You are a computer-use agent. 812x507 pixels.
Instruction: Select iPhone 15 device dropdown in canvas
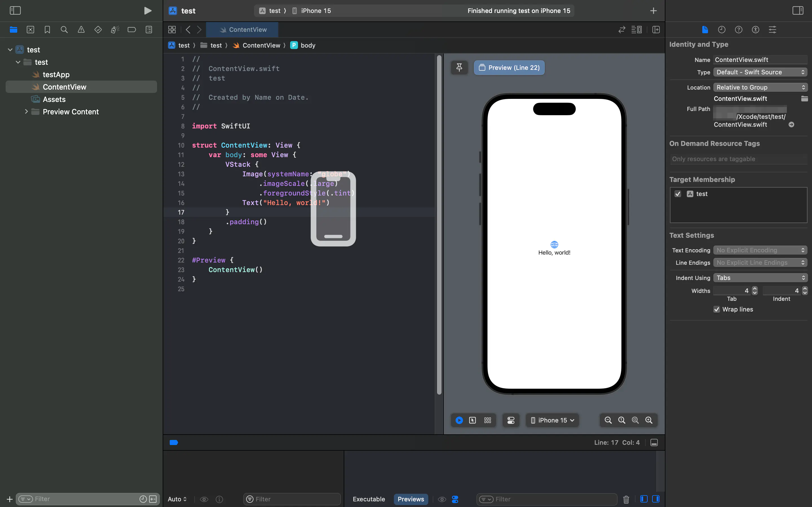(x=552, y=420)
